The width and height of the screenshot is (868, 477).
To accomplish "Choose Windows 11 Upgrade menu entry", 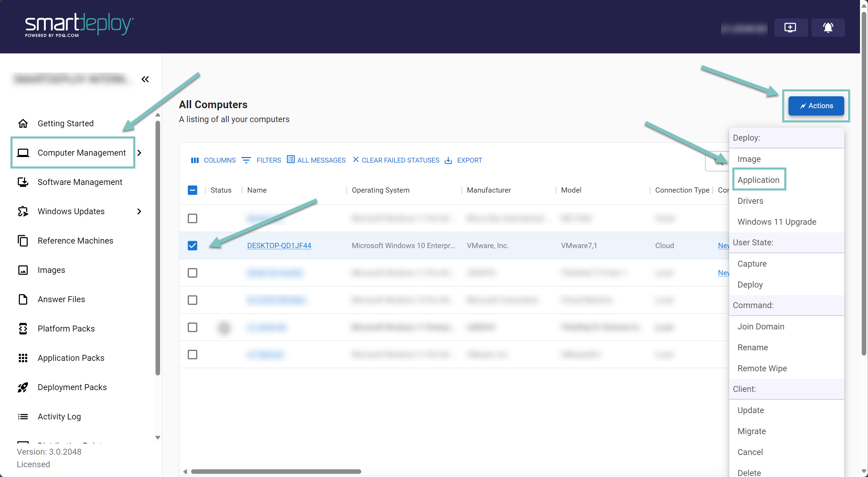I will (777, 222).
